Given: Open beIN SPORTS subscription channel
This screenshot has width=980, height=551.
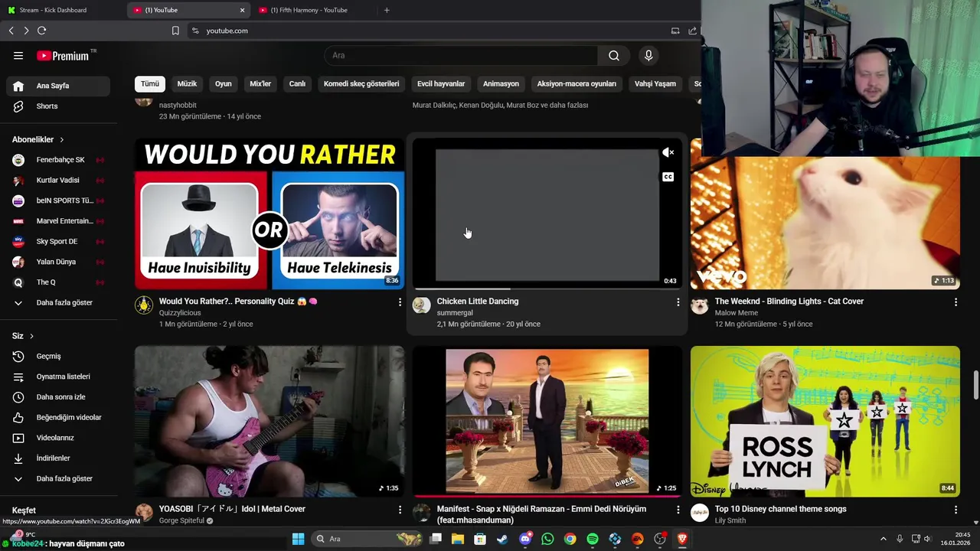Looking at the screenshot, I should [58, 201].
